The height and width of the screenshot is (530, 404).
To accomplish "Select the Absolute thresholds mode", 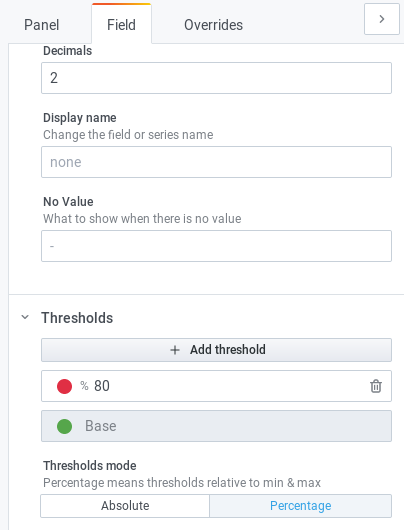I will [125, 506].
